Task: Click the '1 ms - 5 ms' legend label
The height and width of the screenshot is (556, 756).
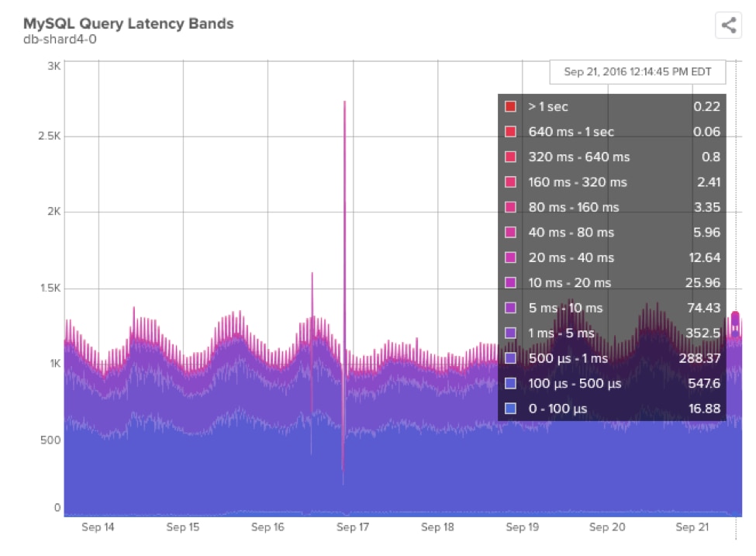Action: tap(561, 333)
